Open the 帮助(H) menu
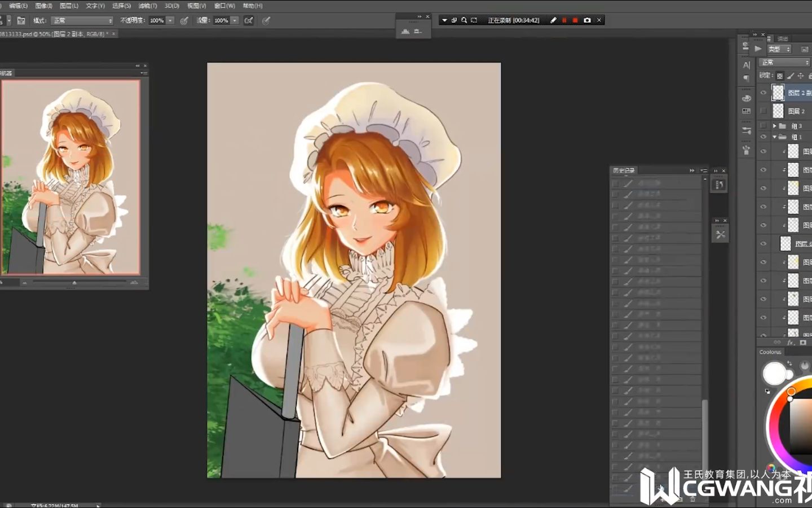 pos(252,6)
